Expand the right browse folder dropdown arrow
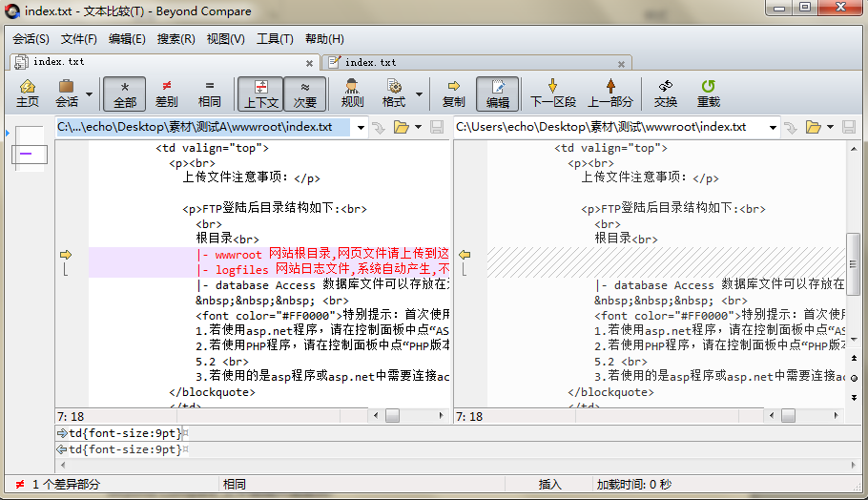The image size is (868, 500). [830, 127]
